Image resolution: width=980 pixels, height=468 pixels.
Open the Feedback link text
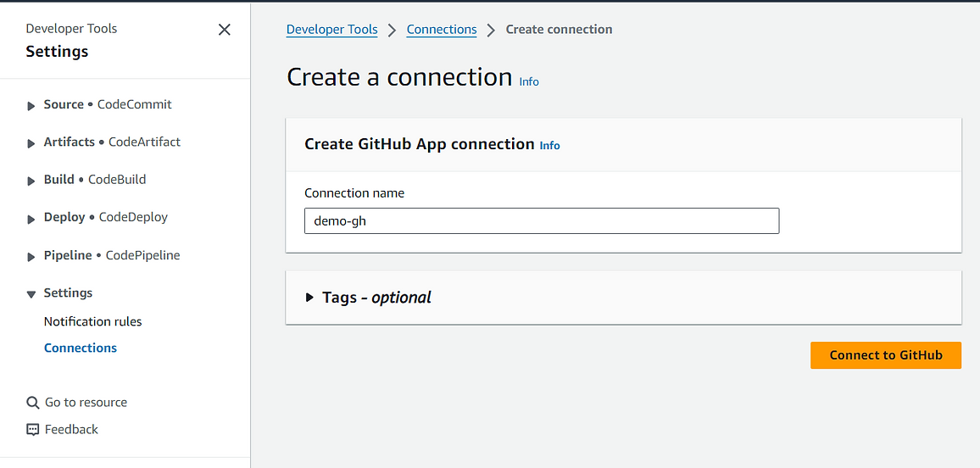(x=71, y=429)
